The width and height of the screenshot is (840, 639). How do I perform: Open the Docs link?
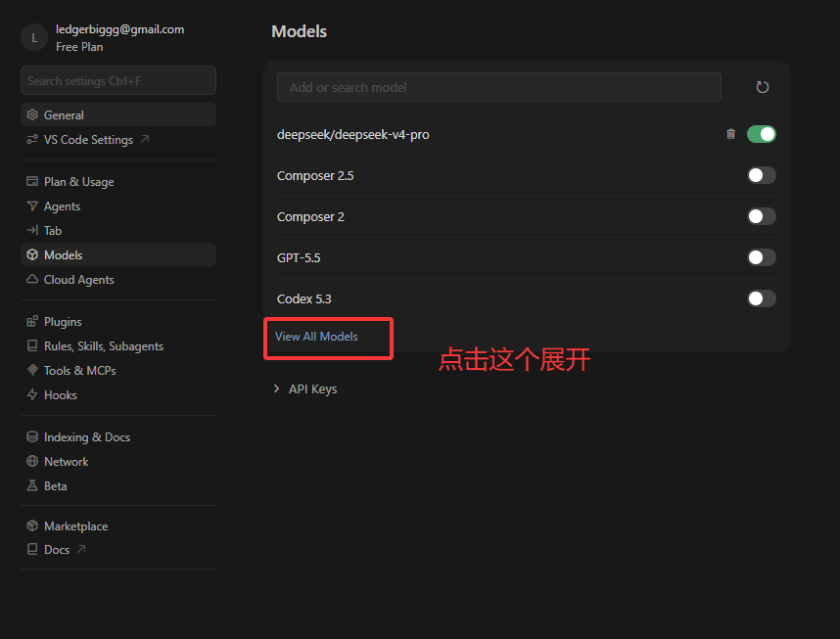coord(118,550)
